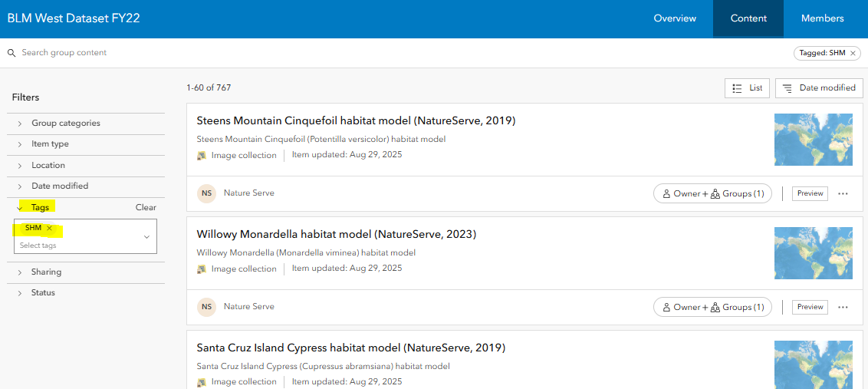Screen dimensions: 868x389
Task: Click the search magnifier icon
Action: (x=11, y=53)
